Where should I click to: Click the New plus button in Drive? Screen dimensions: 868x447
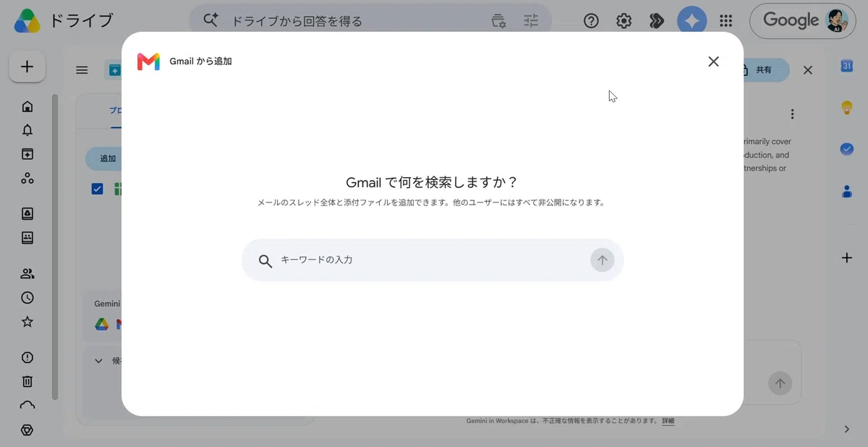tap(27, 67)
